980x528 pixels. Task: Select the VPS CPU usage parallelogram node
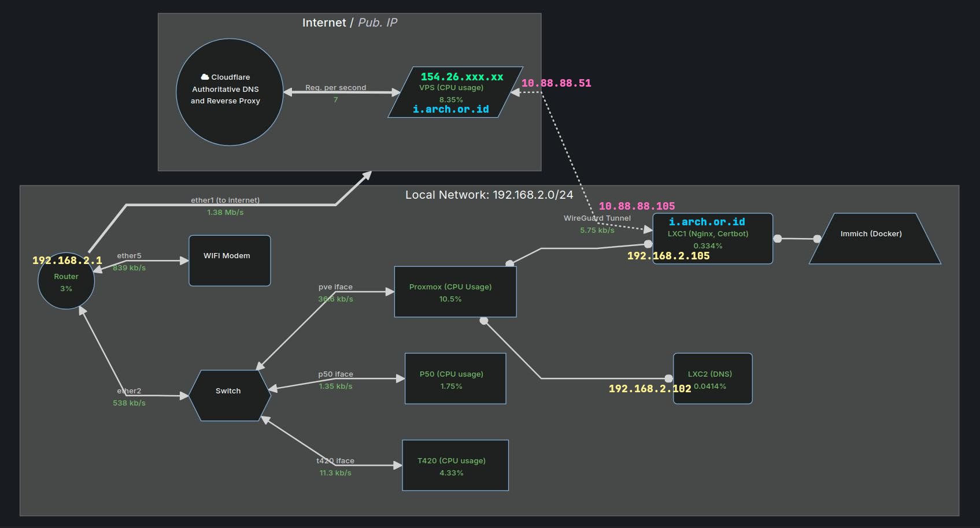pyautogui.click(x=455, y=92)
